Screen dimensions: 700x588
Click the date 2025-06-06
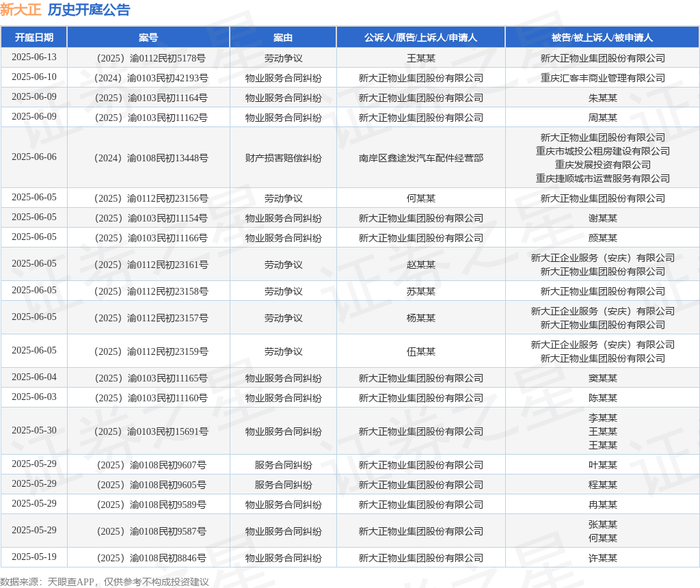point(34,157)
